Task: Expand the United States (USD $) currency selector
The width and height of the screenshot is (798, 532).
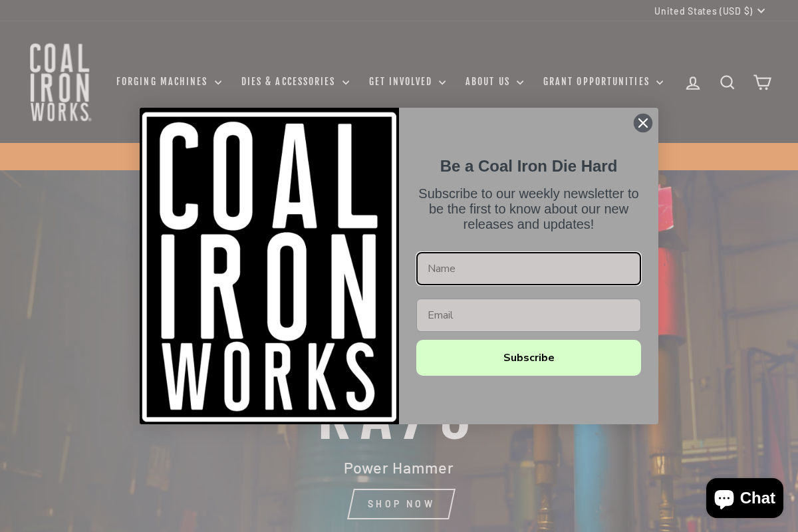Action: click(x=709, y=11)
